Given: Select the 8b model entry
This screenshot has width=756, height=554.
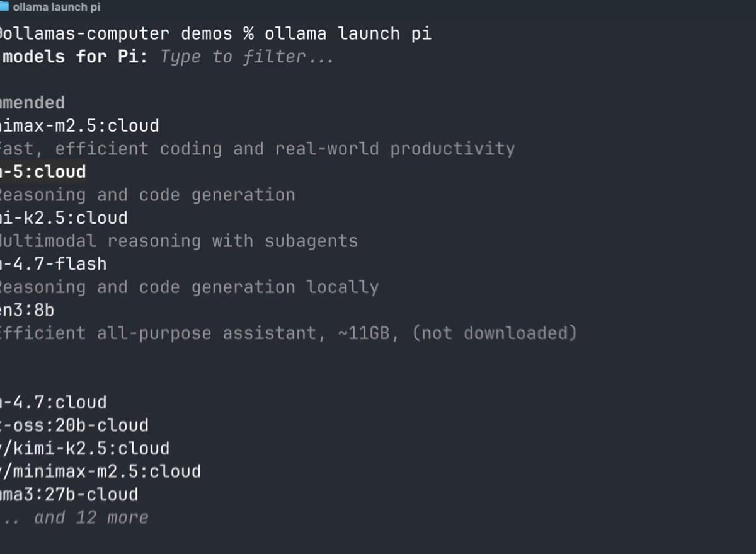Looking at the screenshot, I should (27, 310).
